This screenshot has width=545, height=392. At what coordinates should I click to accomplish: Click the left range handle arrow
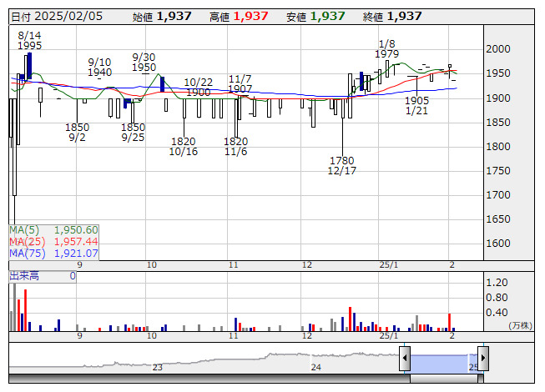(405, 359)
